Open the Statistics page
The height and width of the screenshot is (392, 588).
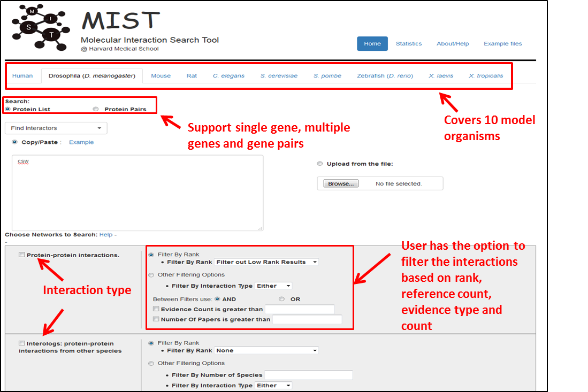click(408, 44)
